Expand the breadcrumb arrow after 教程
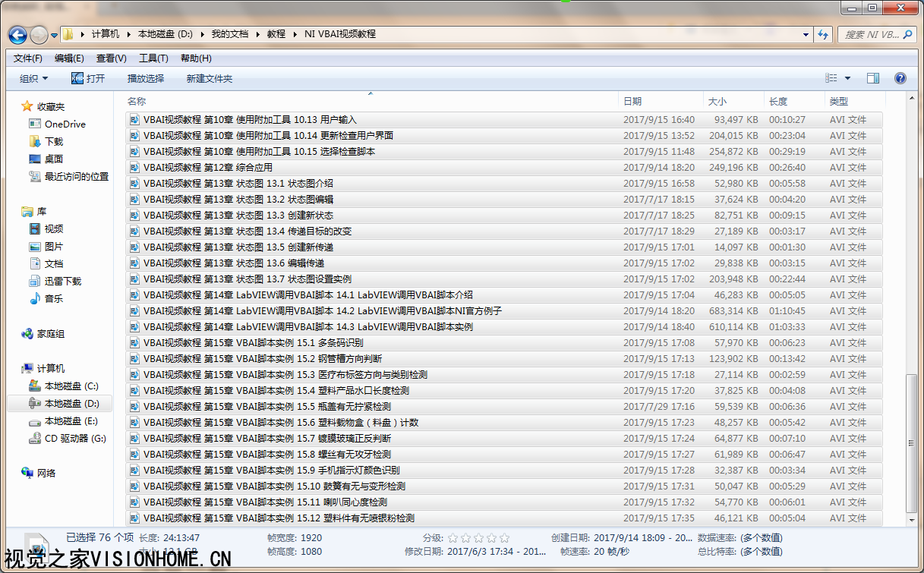Screen dimensions: 924x573 [x=295, y=34]
